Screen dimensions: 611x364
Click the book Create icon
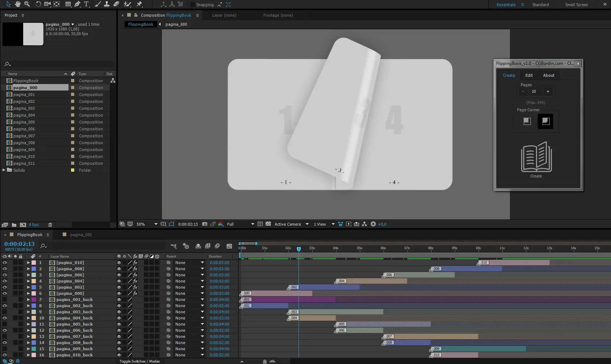pos(536,157)
